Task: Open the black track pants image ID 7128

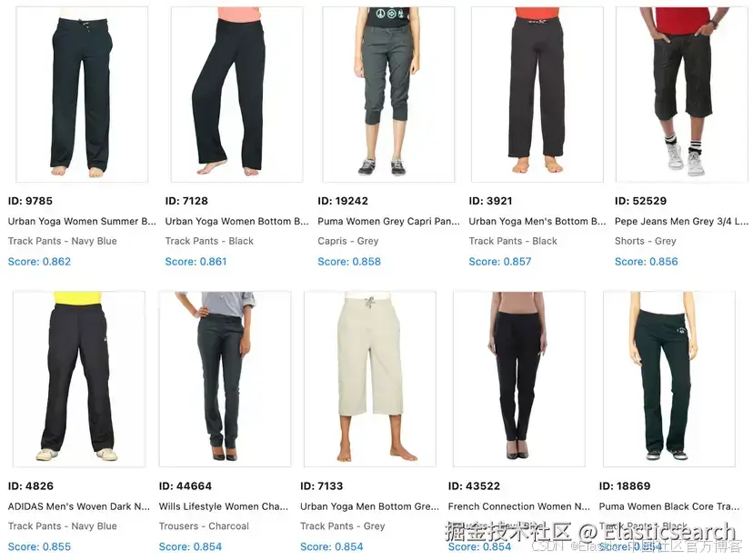Action: [236, 95]
